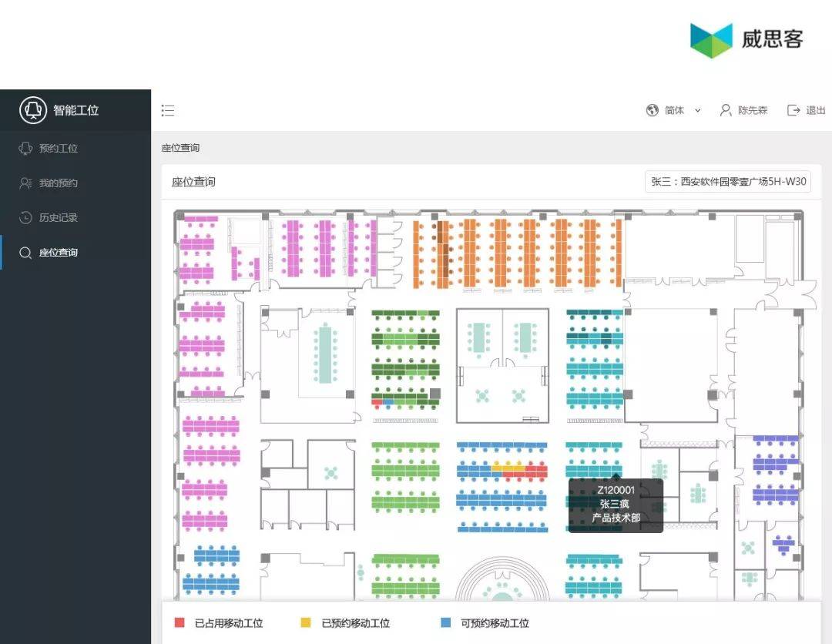Click the 已预约移动工位 legend label
The height and width of the screenshot is (644, 832).
(x=355, y=622)
